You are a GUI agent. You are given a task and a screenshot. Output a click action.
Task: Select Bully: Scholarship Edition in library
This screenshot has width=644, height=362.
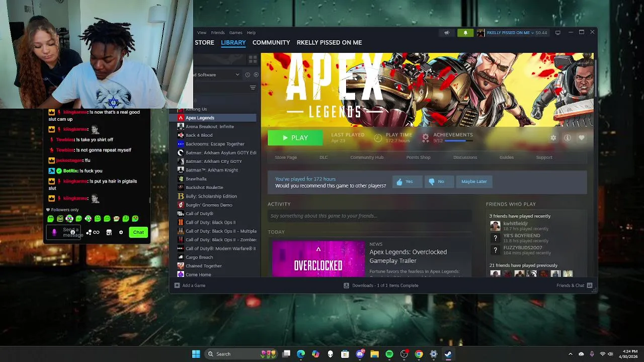pos(217,196)
